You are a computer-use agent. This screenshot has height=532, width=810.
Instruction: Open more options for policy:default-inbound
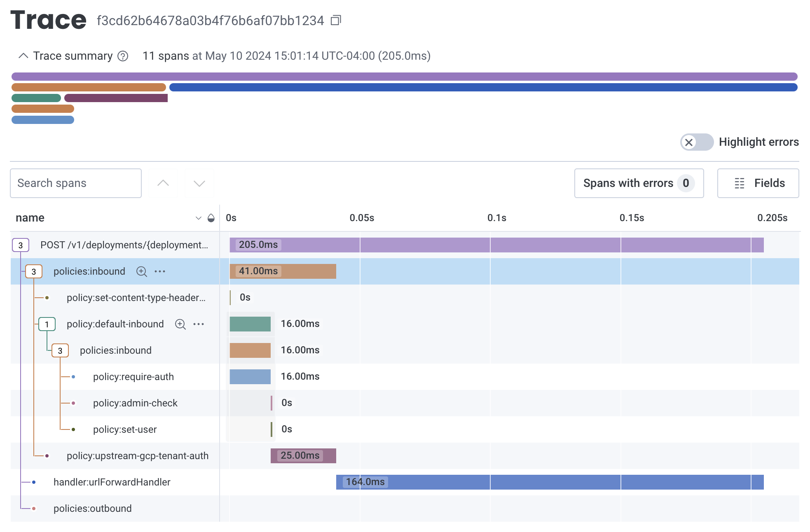(x=199, y=324)
